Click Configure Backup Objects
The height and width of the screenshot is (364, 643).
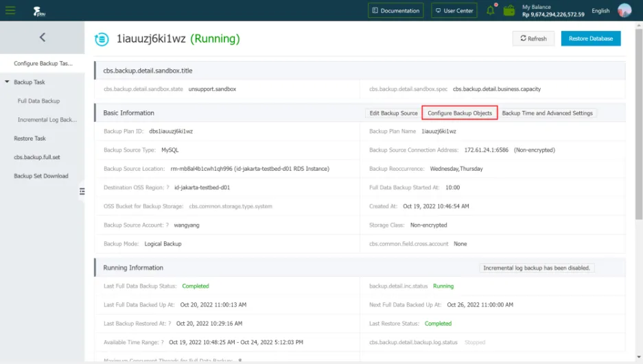coord(459,113)
